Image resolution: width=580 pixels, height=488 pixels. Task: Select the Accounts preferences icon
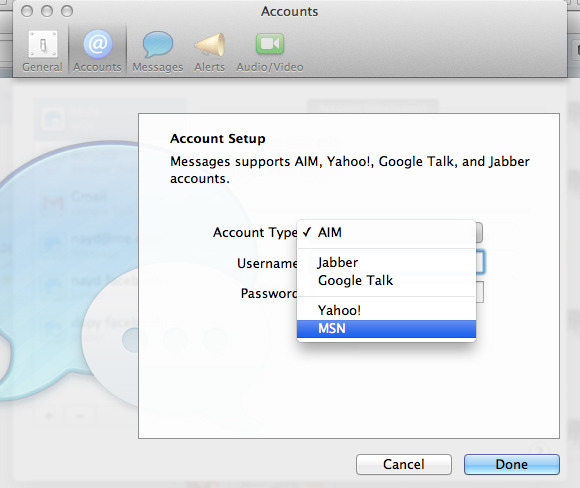click(x=97, y=51)
